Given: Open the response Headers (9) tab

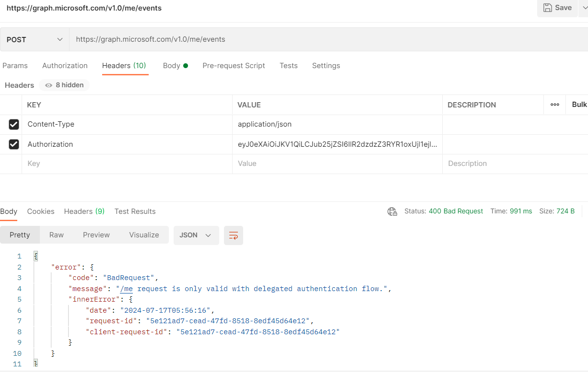Looking at the screenshot, I should (x=84, y=211).
